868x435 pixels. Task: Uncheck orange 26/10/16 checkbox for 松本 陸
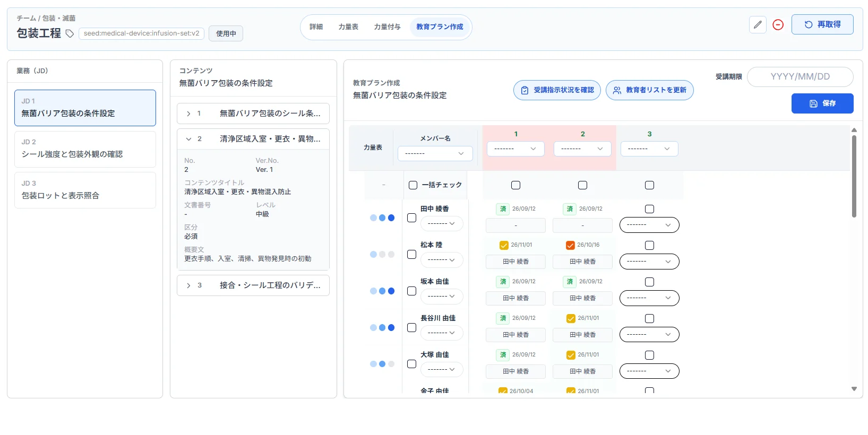click(570, 245)
